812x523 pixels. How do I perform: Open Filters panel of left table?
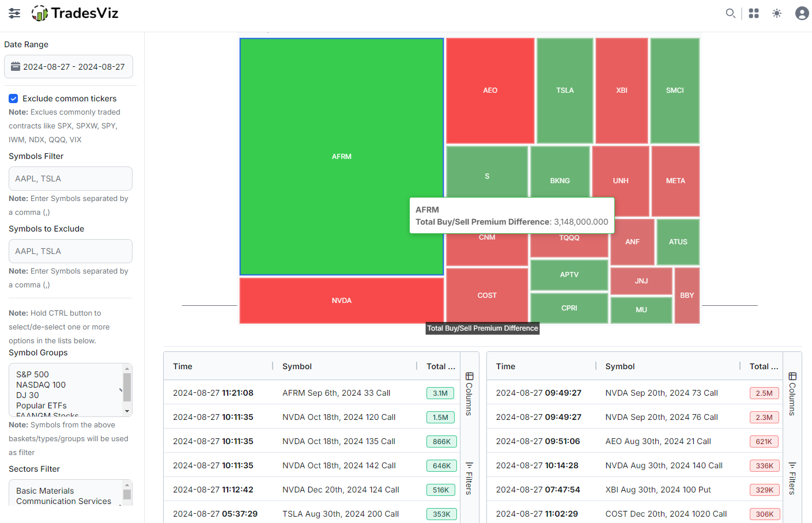(x=469, y=478)
